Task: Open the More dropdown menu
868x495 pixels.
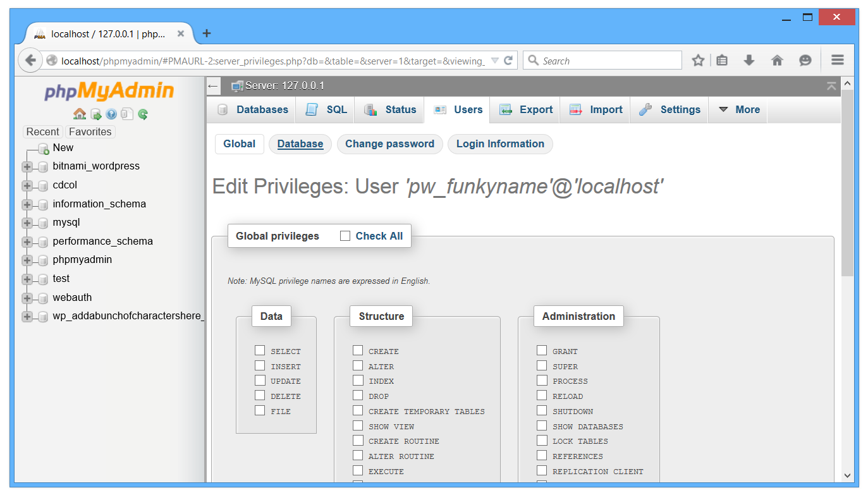Action: 739,109
